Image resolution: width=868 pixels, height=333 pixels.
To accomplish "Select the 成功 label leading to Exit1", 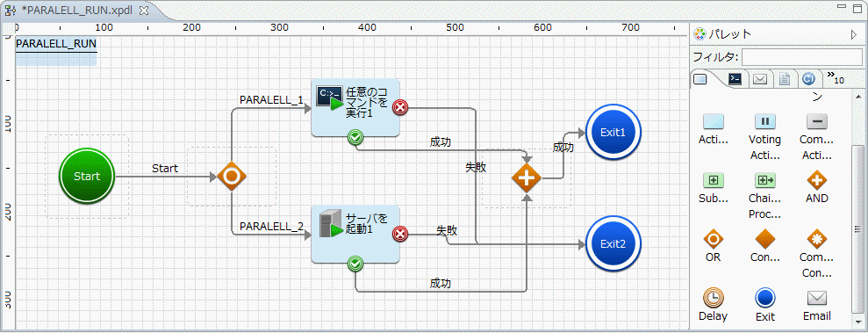I will point(563,148).
